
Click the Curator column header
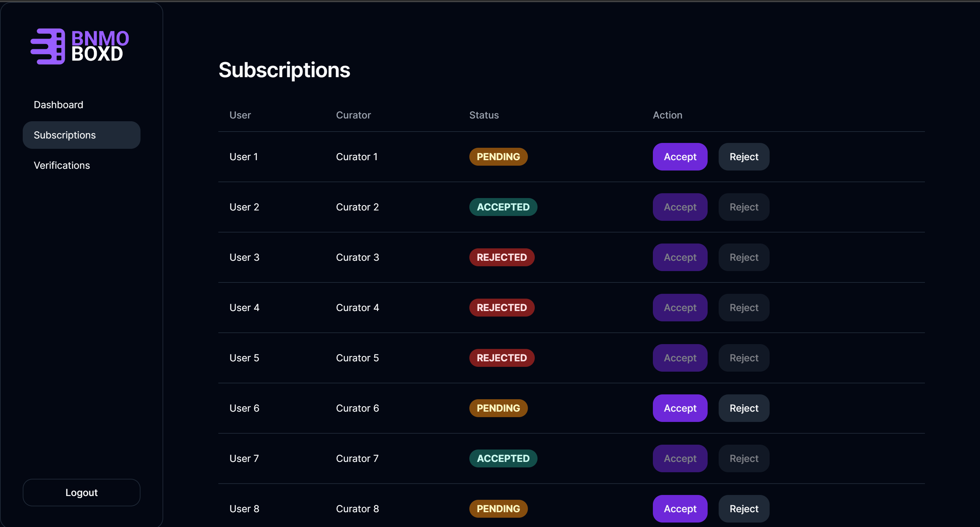point(353,115)
